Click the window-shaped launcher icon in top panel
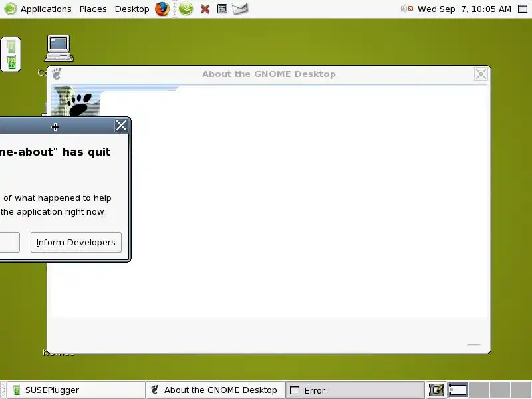 pyautogui.click(x=222, y=9)
